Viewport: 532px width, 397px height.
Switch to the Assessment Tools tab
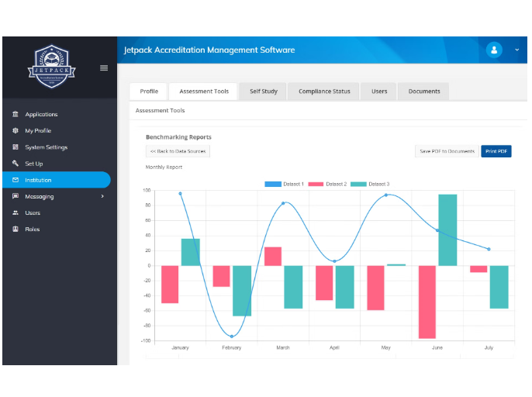click(203, 91)
